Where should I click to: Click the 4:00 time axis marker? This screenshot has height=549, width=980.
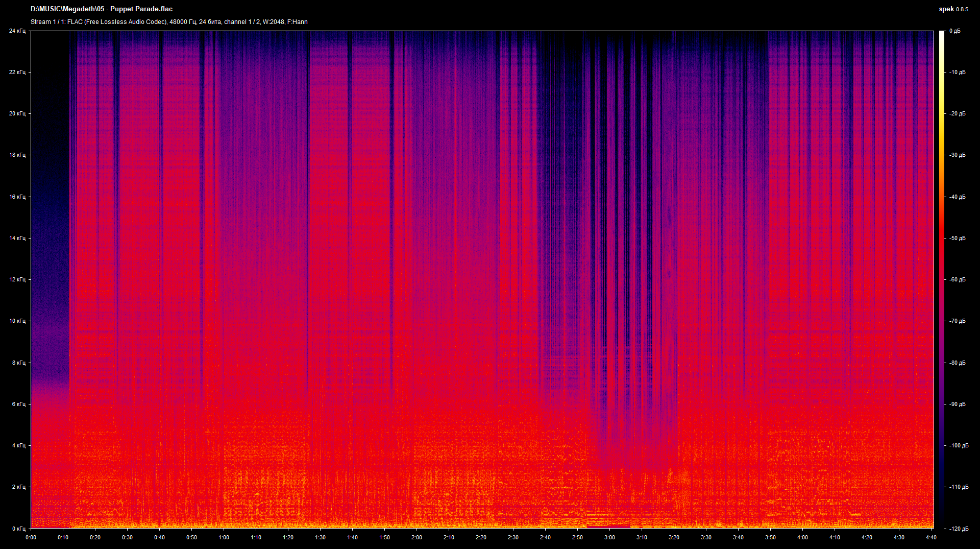[803, 537]
